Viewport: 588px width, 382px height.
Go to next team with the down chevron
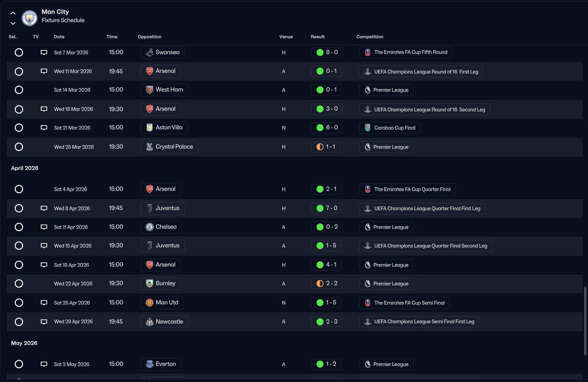coord(13,23)
